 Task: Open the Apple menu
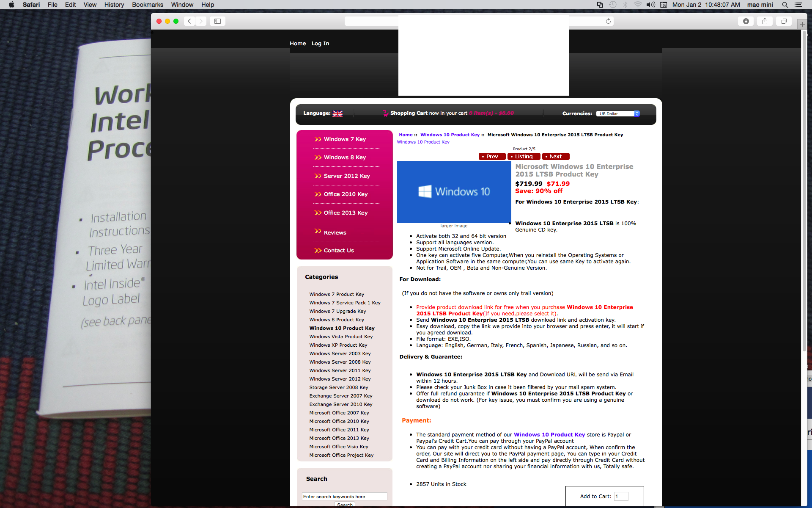click(x=12, y=5)
